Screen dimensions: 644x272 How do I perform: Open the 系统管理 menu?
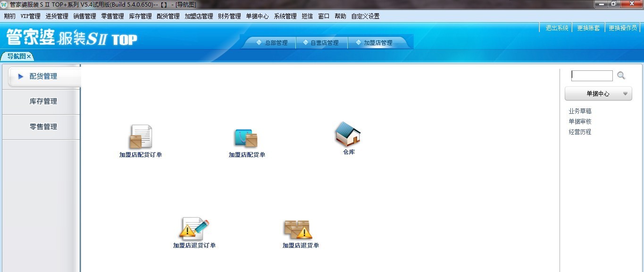pyautogui.click(x=285, y=16)
